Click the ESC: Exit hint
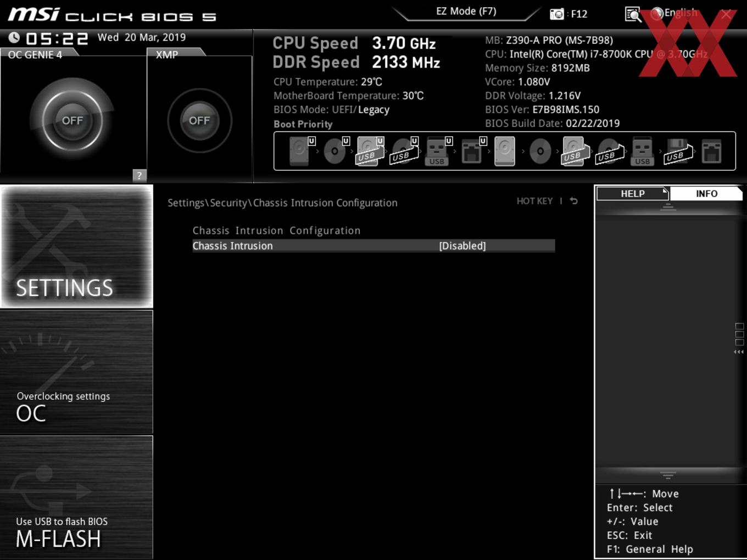Image resolution: width=747 pixels, height=560 pixels. click(x=629, y=535)
